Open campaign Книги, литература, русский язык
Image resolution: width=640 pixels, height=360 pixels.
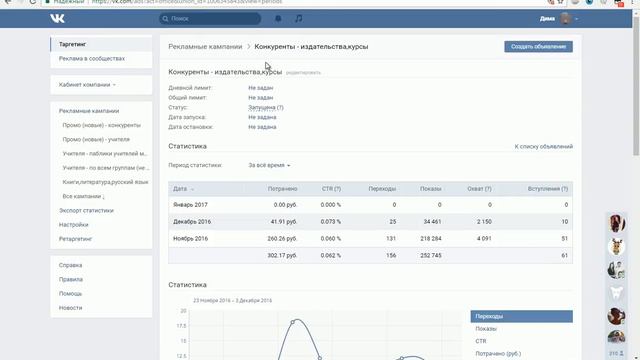105,182
